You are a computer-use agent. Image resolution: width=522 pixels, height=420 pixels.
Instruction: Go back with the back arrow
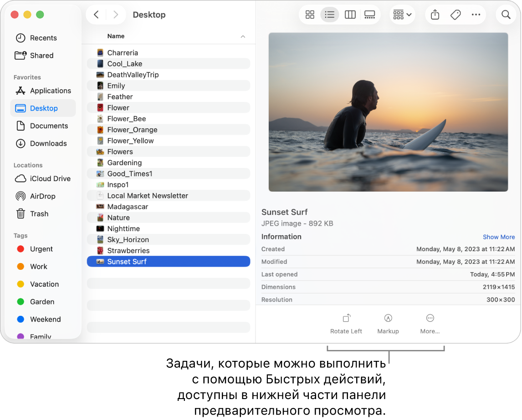(x=96, y=15)
